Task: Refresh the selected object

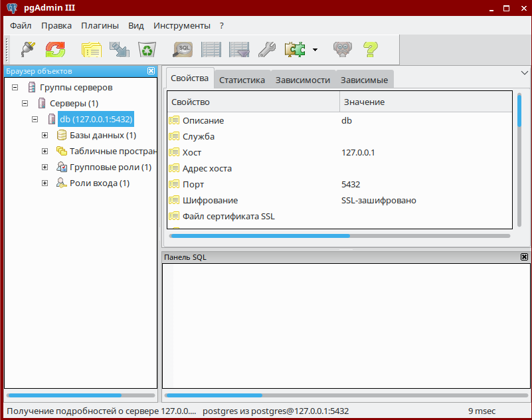Action: 55,50
